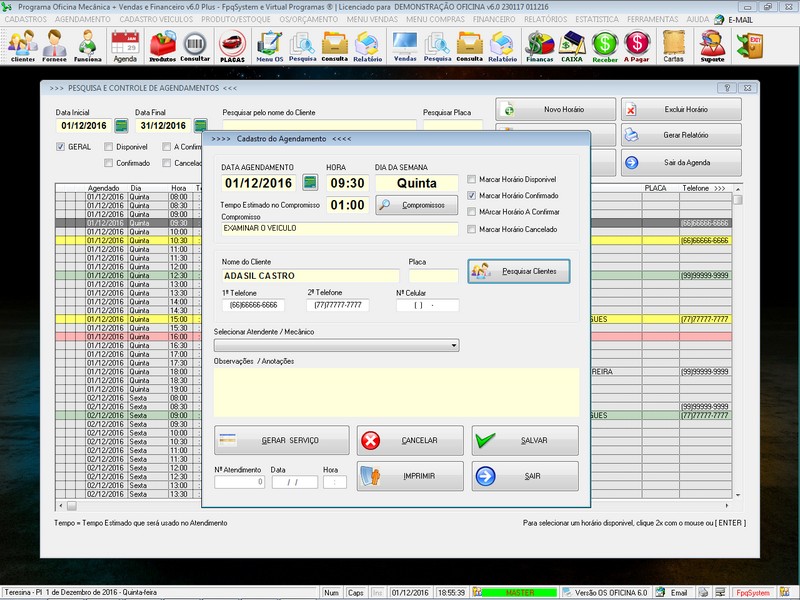Click the Observações / Anotações text area
The height and width of the screenshot is (600, 800).
(396, 392)
